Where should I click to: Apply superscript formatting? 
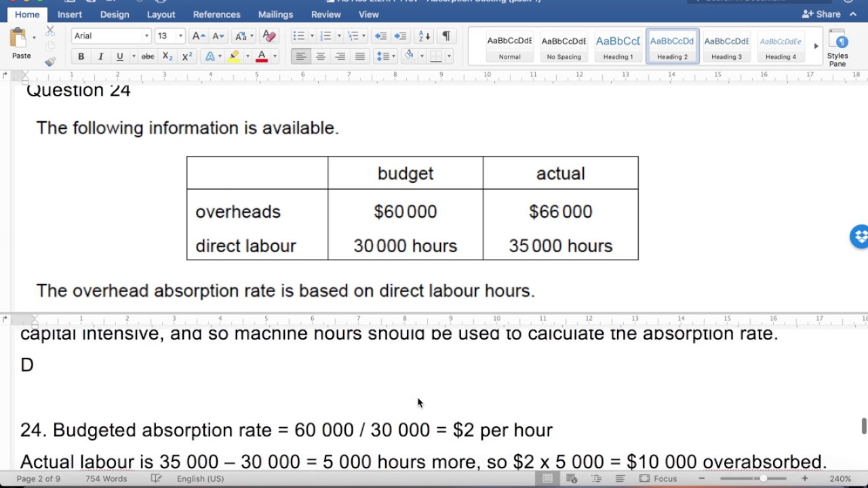click(x=187, y=56)
